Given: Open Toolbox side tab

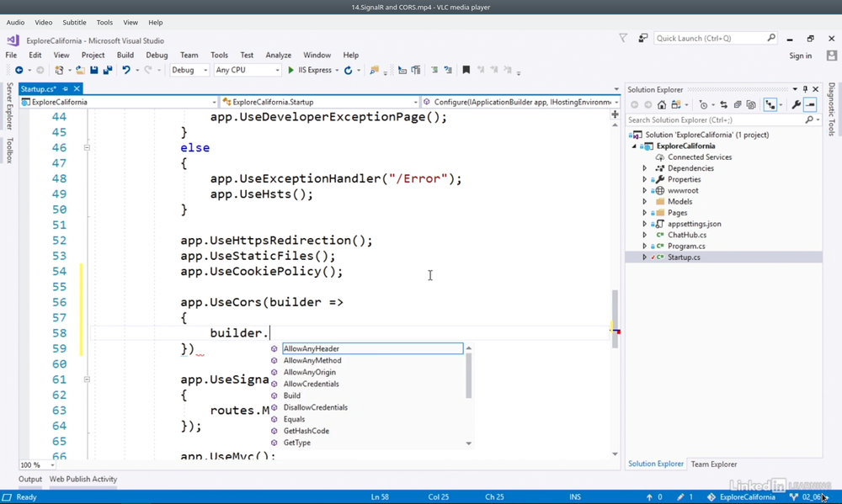Looking at the screenshot, I should pyautogui.click(x=9, y=151).
